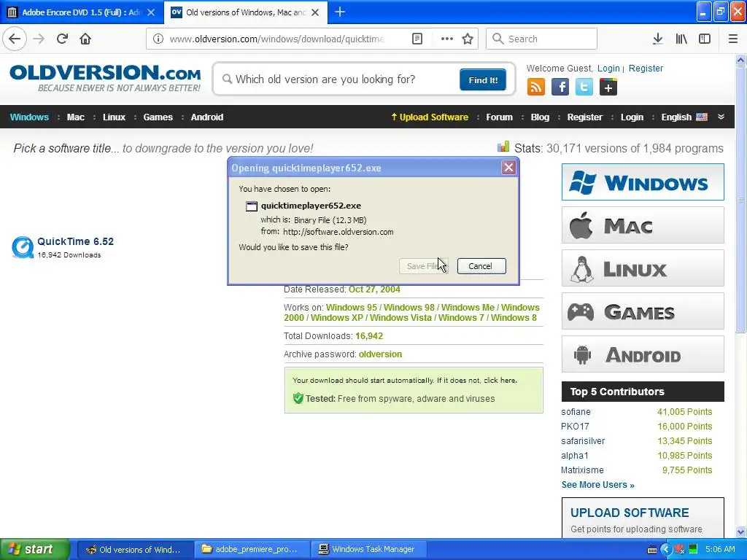
Task: Click the 'click here' download notice
Action: click(x=500, y=380)
